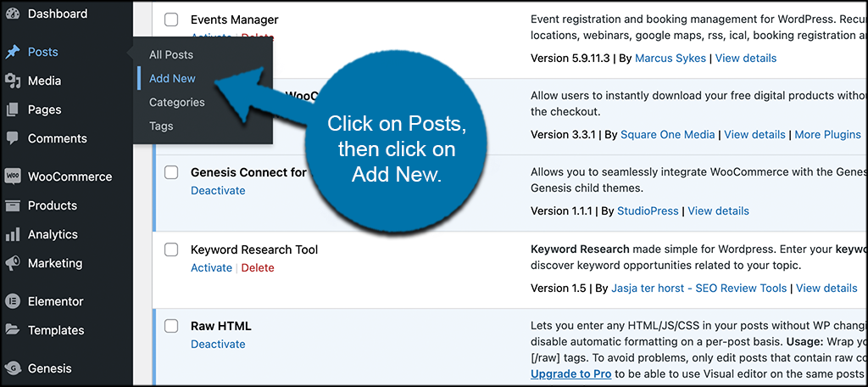Open the Marketing menu label
Image resolution: width=868 pixels, height=387 pixels.
(55, 263)
